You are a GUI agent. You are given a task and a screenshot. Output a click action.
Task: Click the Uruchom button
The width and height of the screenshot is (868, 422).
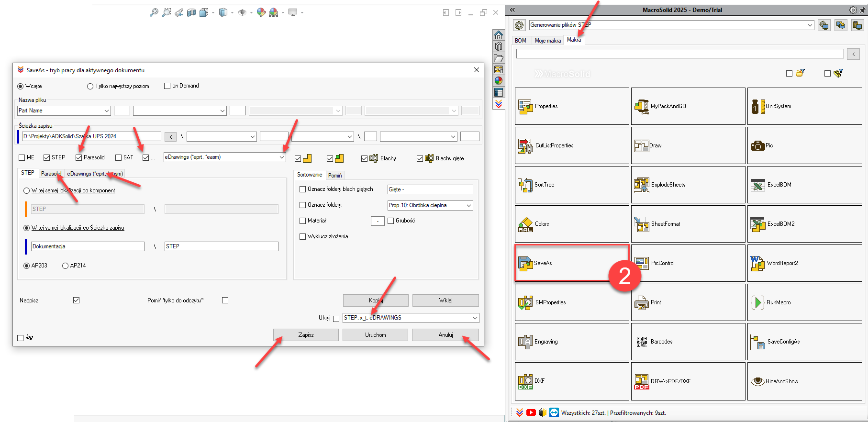pos(376,335)
